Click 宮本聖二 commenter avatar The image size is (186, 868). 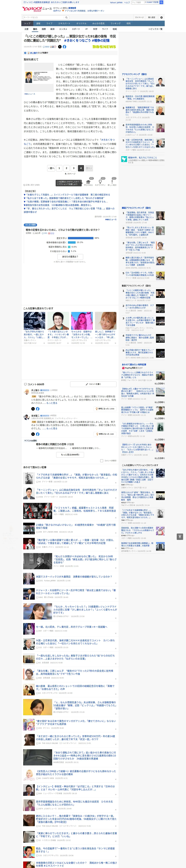(x=26, y=417)
